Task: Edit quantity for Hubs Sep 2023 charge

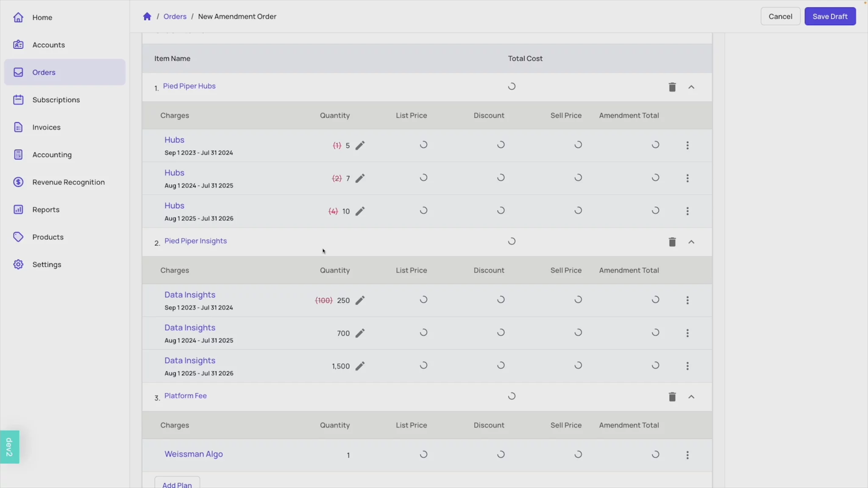Action: 360,145
